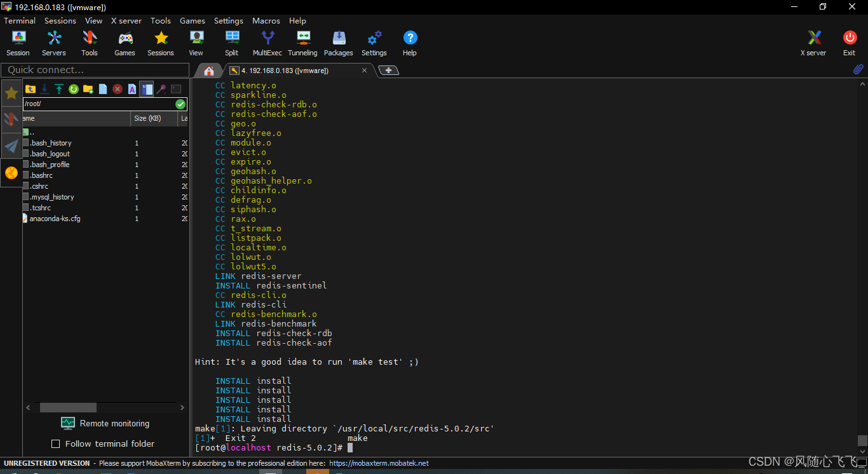The image size is (868, 474).
Task: Open the Packages toolbar button
Action: pyautogui.click(x=339, y=43)
